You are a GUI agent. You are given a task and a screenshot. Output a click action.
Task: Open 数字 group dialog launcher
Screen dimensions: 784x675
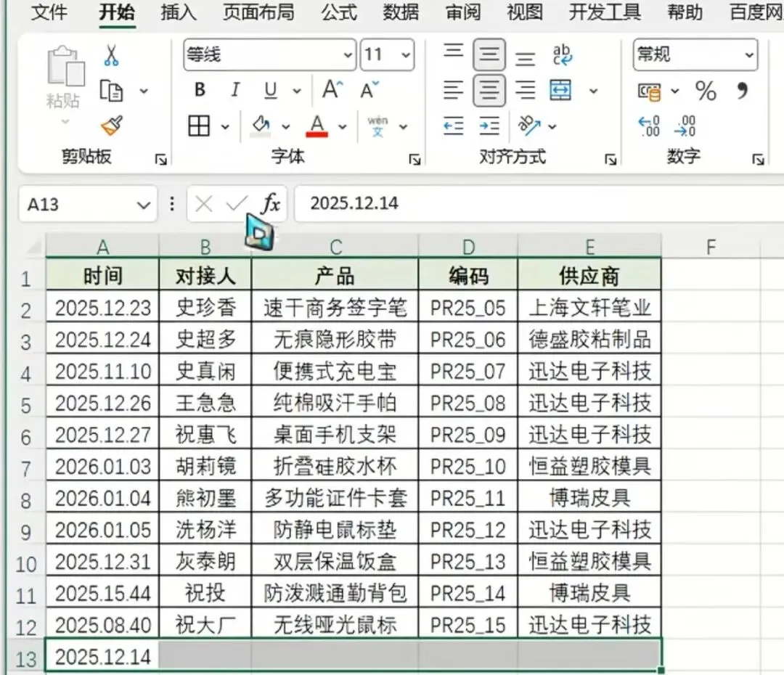(759, 160)
